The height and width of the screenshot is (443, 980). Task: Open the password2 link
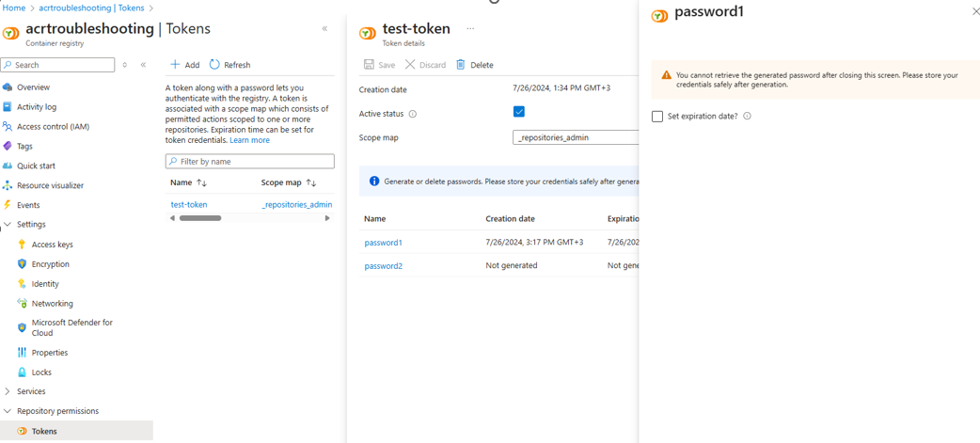384,266
